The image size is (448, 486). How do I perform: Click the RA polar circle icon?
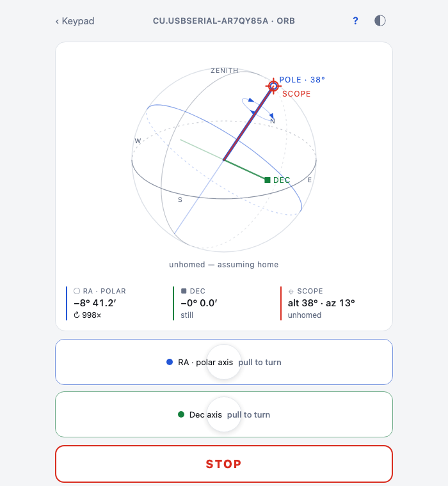[x=77, y=291]
